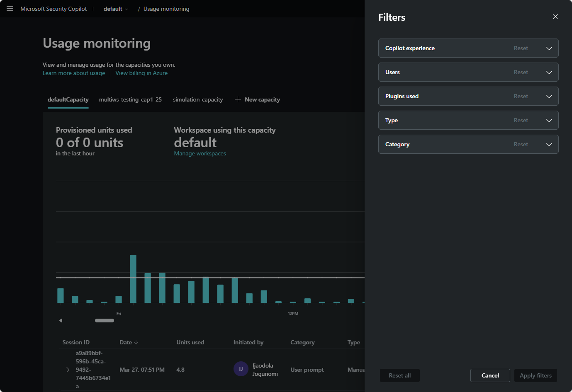Click Ijaodola Jogunomi's avatar initials
Image resolution: width=572 pixels, height=392 pixels.
[241, 369]
